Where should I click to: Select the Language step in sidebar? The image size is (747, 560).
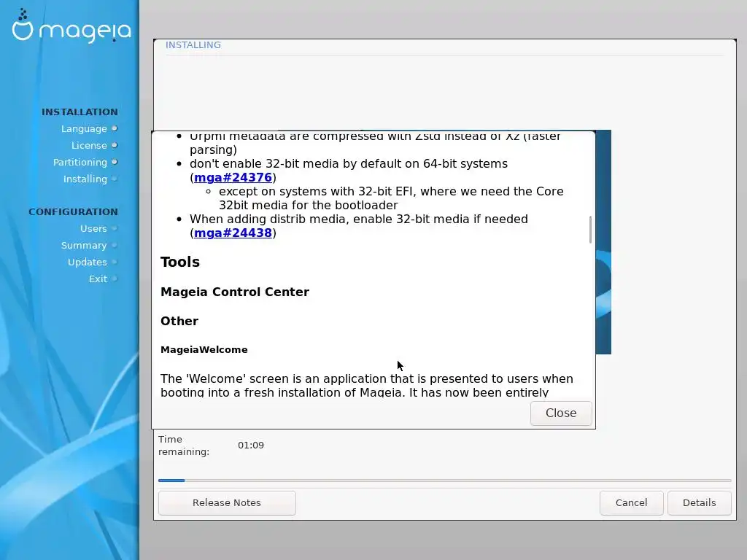pos(84,128)
